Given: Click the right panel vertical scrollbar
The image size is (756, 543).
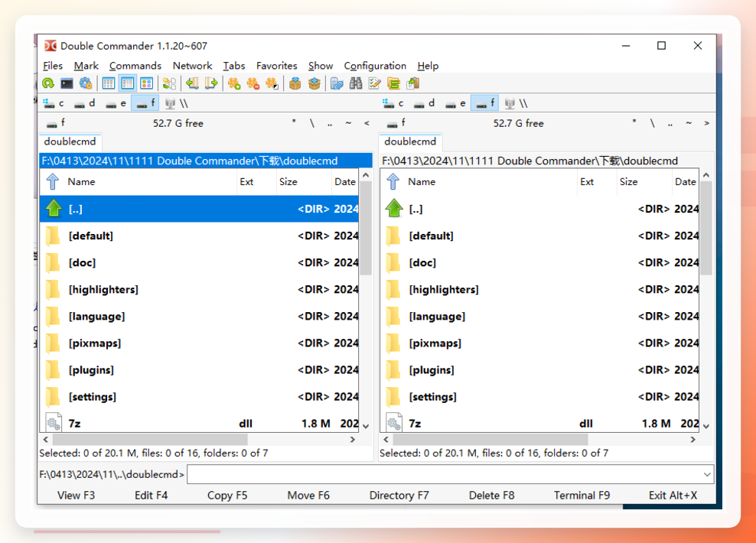Looking at the screenshot, I should point(706,301).
